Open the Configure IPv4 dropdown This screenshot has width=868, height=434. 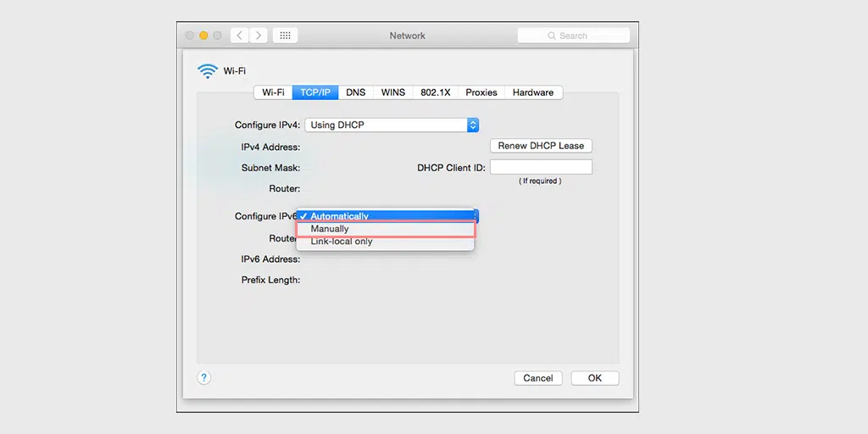tap(392, 125)
